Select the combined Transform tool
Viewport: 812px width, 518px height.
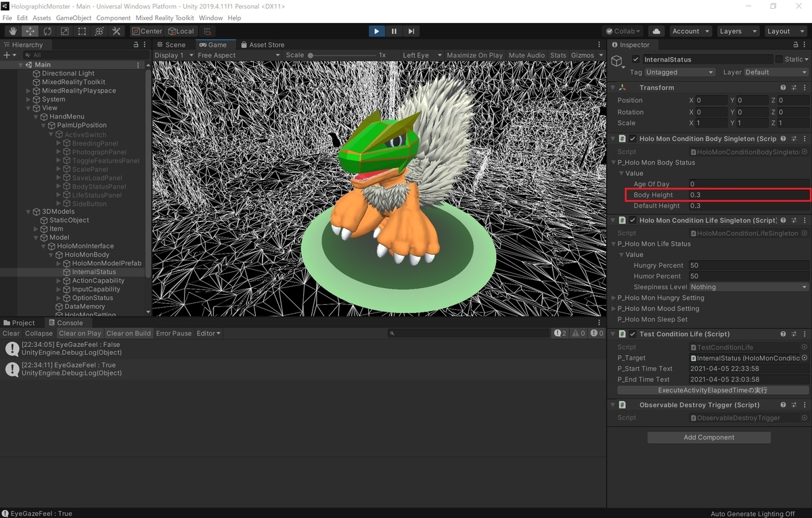(x=99, y=31)
